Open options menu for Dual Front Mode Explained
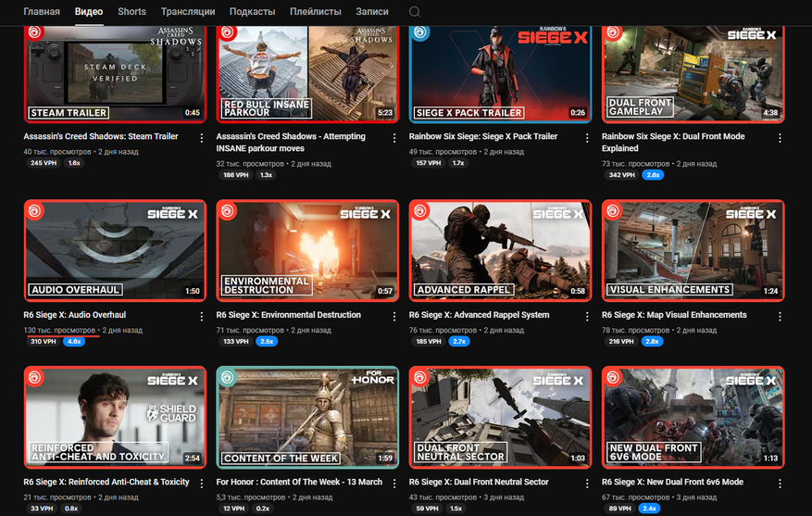Screen dimensions: 812x516 pyautogui.click(x=780, y=138)
